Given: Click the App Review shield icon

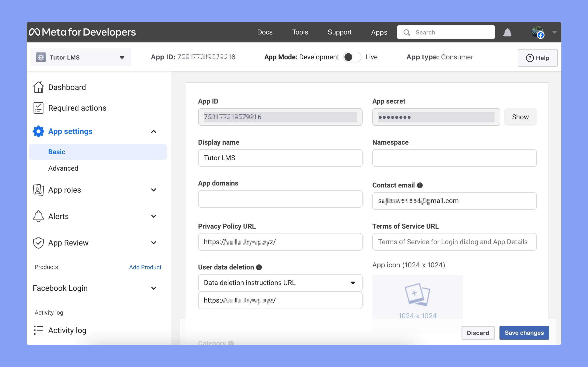Looking at the screenshot, I should click(38, 243).
